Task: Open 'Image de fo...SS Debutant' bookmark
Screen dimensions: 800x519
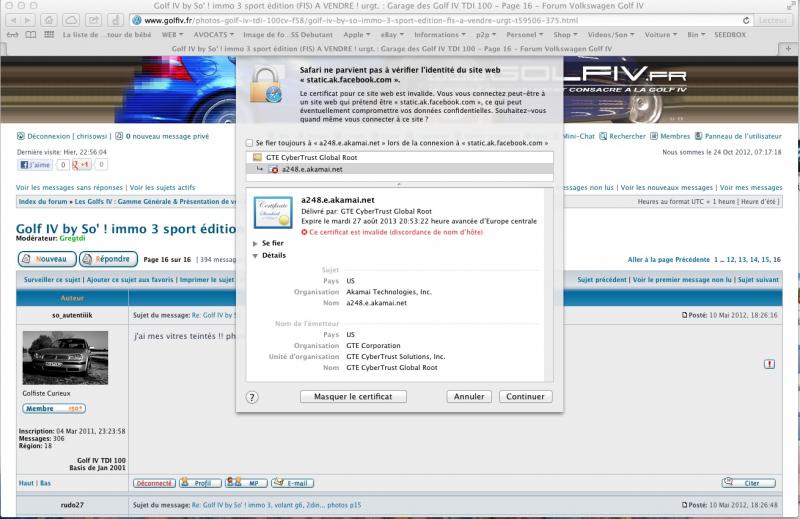Action: [288, 35]
